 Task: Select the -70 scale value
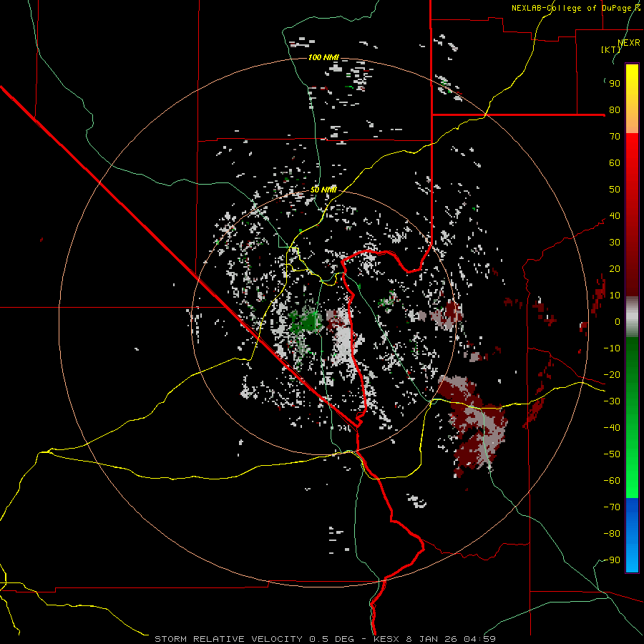pyautogui.click(x=612, y=507)
